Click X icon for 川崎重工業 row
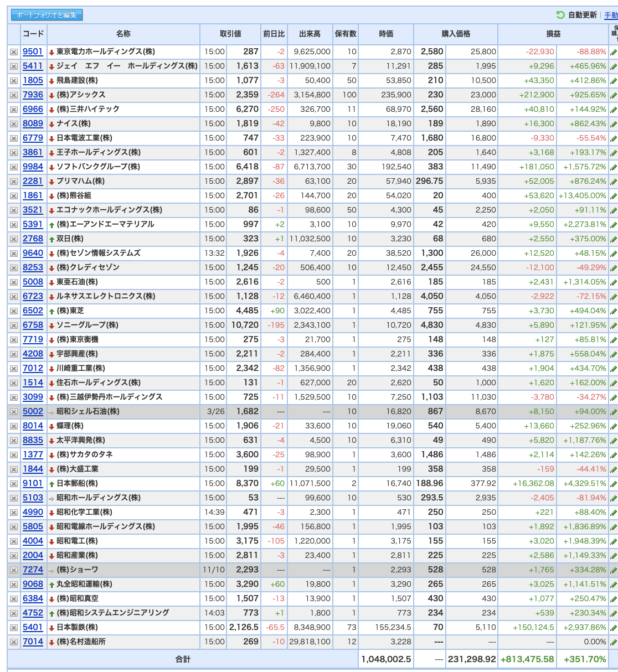 pyautogui.click(x=14, y=369)
